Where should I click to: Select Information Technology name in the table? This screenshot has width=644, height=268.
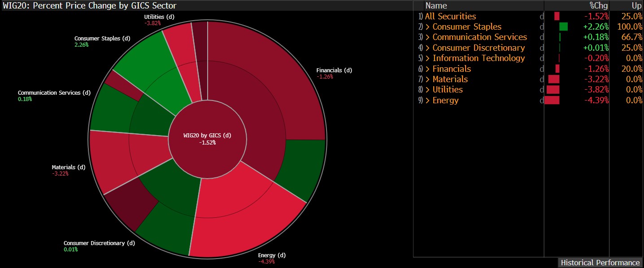pyautogui.click(x=479, y=58)
